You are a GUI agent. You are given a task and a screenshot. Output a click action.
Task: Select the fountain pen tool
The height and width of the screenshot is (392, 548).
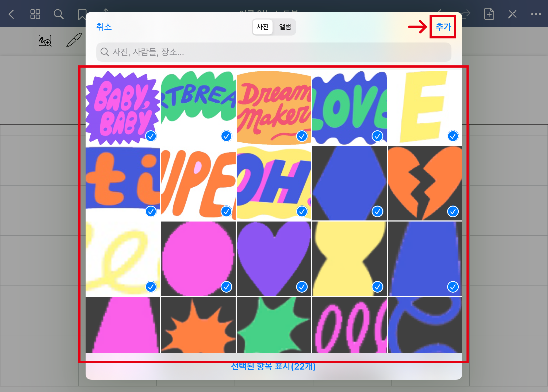(74, 40)
